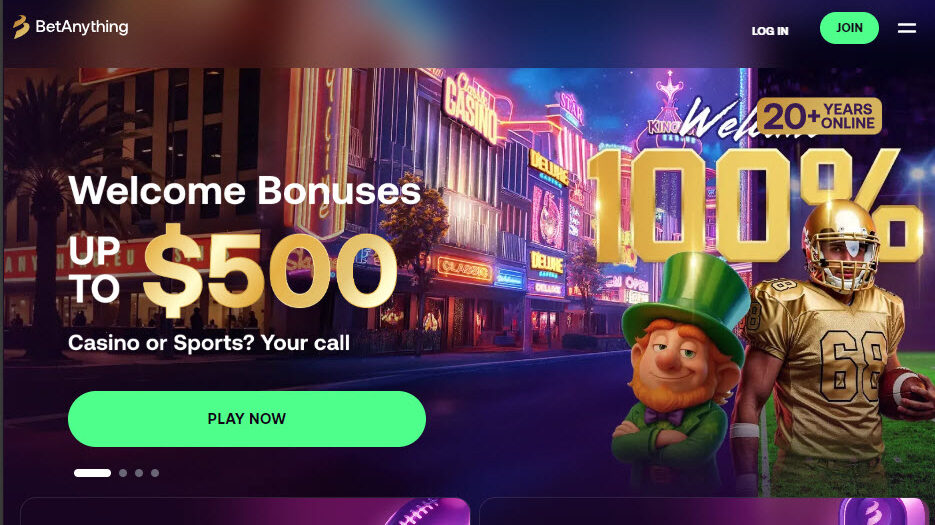Open the hamburger menu
The width and height of the screenshot is (935, 525).
[x=906, y=28]
